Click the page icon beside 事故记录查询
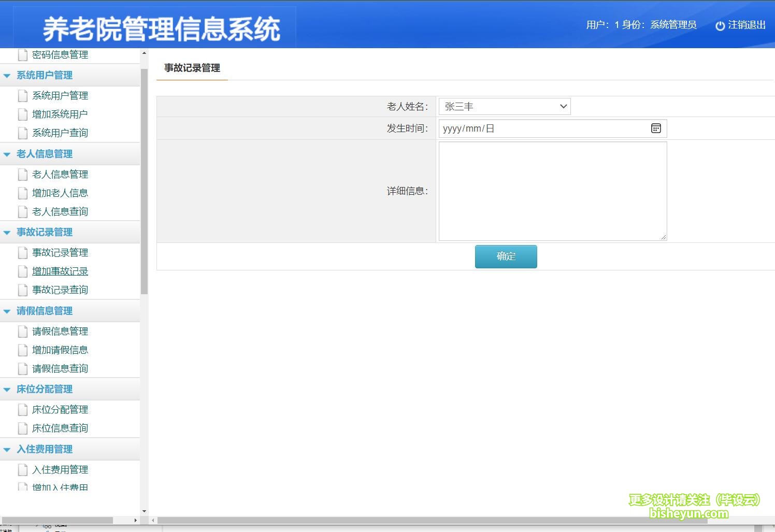Viewport: 775px width, 532px height. [23, 290]
